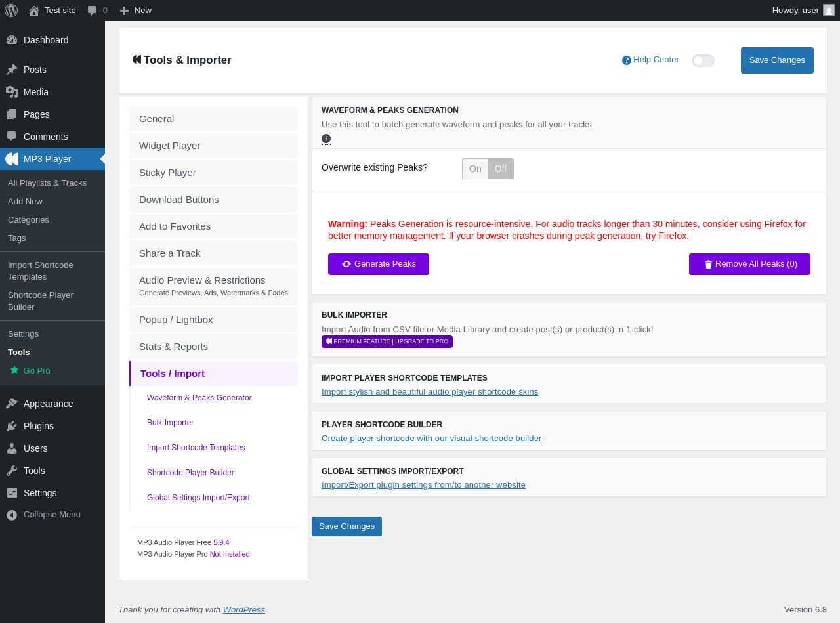The width and height of the screenshot is (840, 623).
Task: Click the info icon under Waveform description
Action: [326, 139]
